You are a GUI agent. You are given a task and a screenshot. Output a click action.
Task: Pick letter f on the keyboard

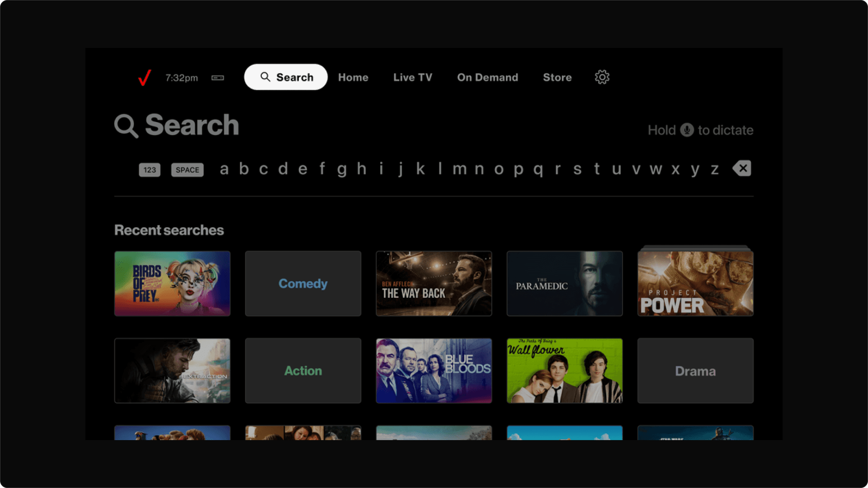click(322, 169)
